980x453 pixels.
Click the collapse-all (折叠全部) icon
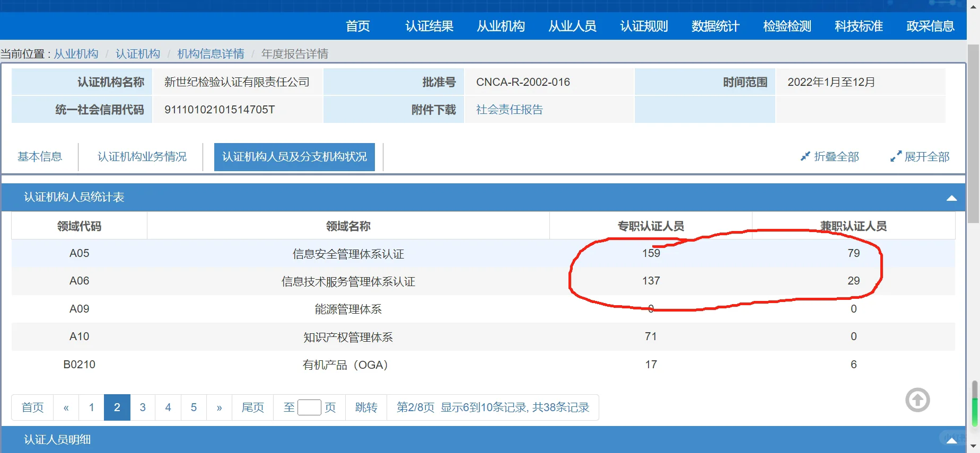tap(805, 156)
